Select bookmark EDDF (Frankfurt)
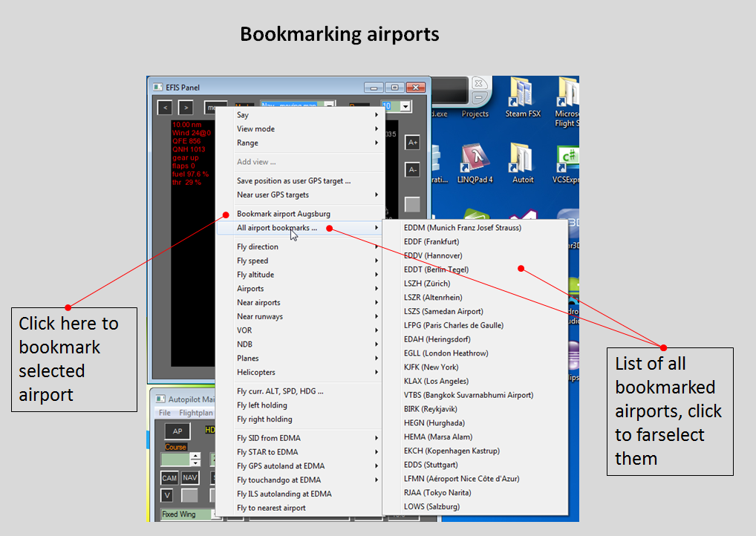 point(475,241)
